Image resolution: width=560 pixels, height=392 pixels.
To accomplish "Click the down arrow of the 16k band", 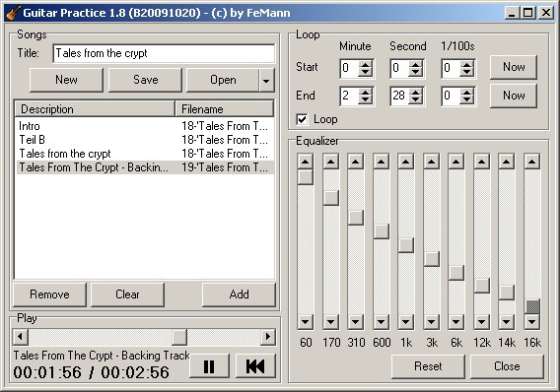I will (532, 322).
